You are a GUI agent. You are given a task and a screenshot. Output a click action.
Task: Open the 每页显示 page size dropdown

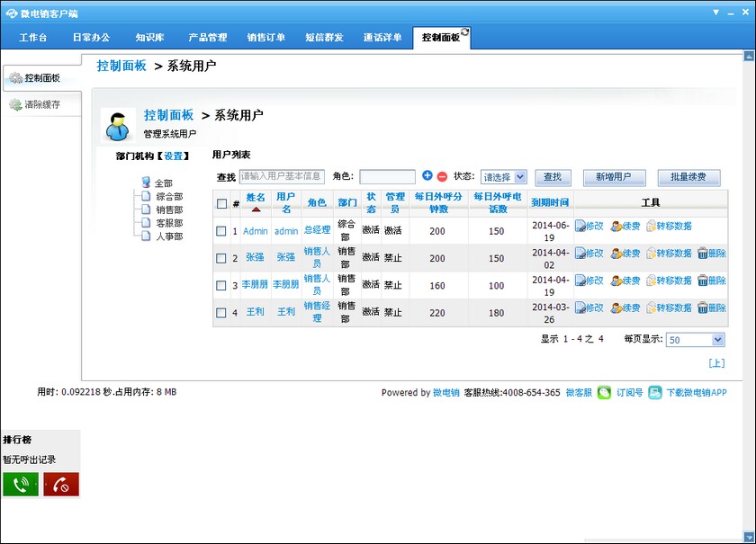click(x=695, y=340)
